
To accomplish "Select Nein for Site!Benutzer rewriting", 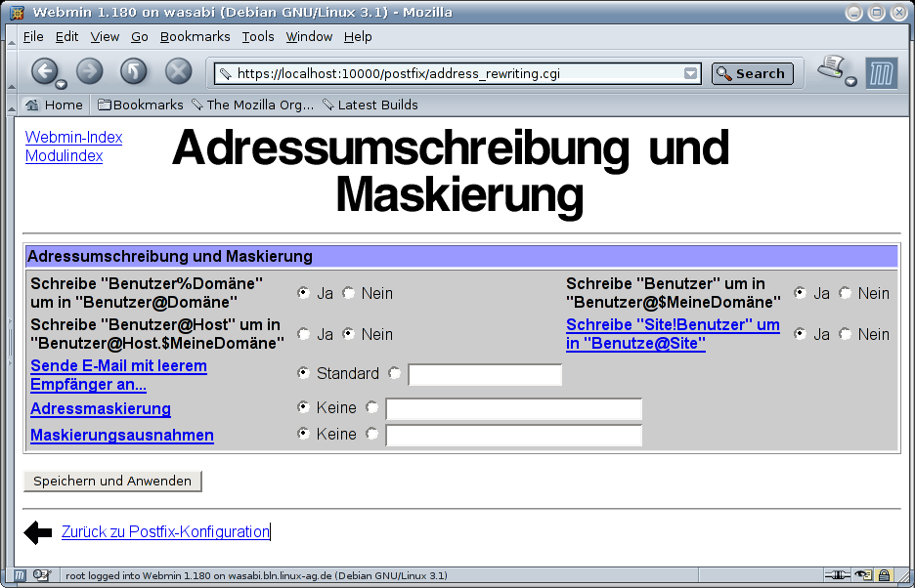I will point(845,334).
